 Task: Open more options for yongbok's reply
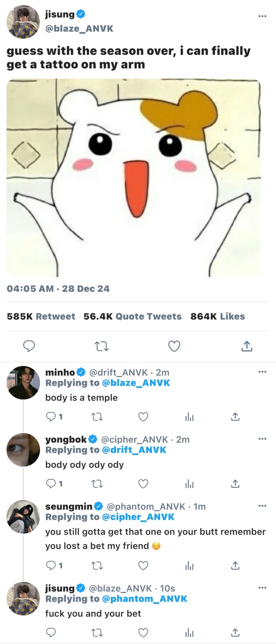click(262, 439)
